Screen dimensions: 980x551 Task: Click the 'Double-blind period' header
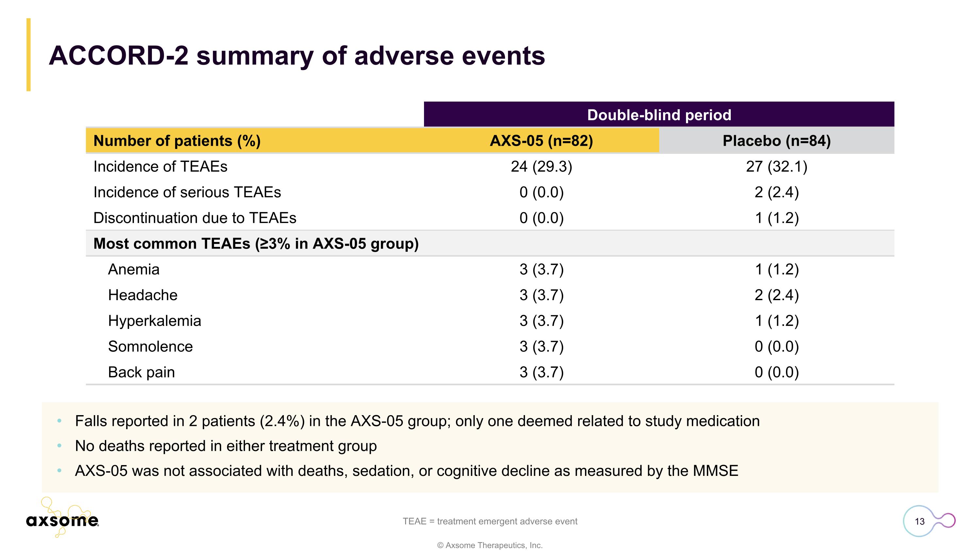[x=659, y=114]
